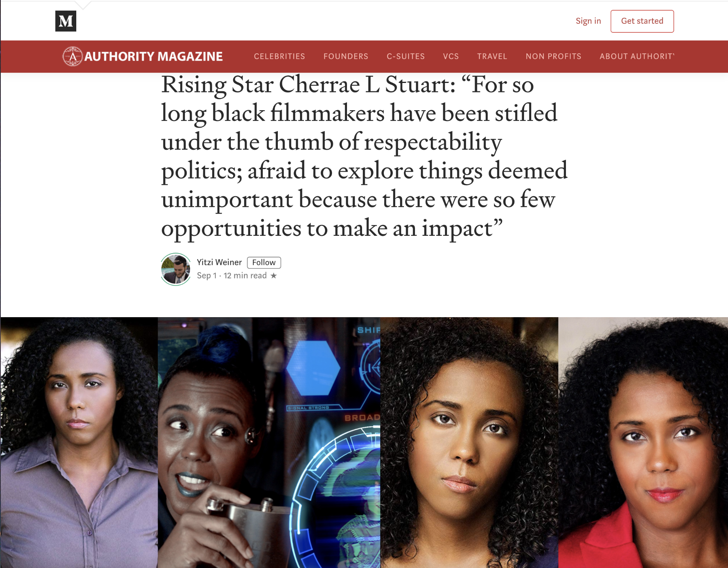728x568 pixels.
Task: Click the Authority Magazine circular A emblem
Action: coord(73,56)
